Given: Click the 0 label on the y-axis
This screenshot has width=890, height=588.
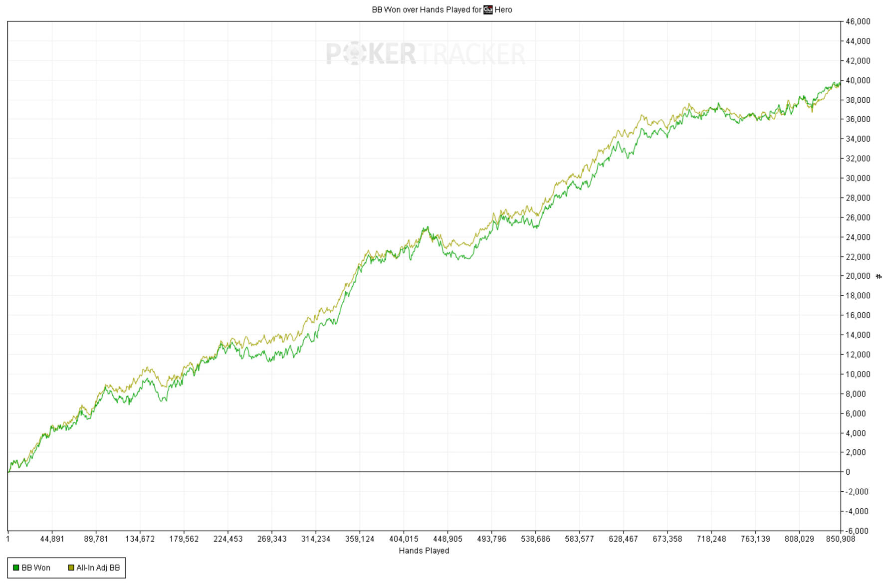Looking at the screenshot, I should tap(848, 472).
